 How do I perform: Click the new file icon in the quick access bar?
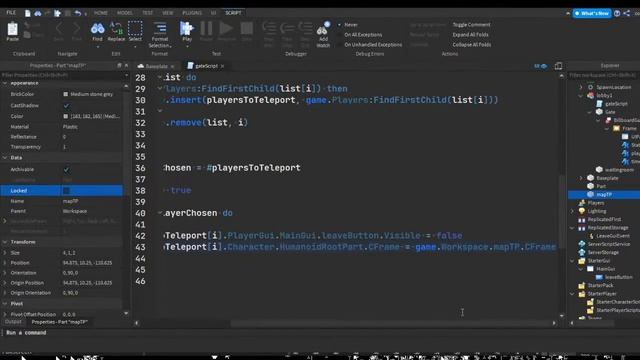[28, 13]
